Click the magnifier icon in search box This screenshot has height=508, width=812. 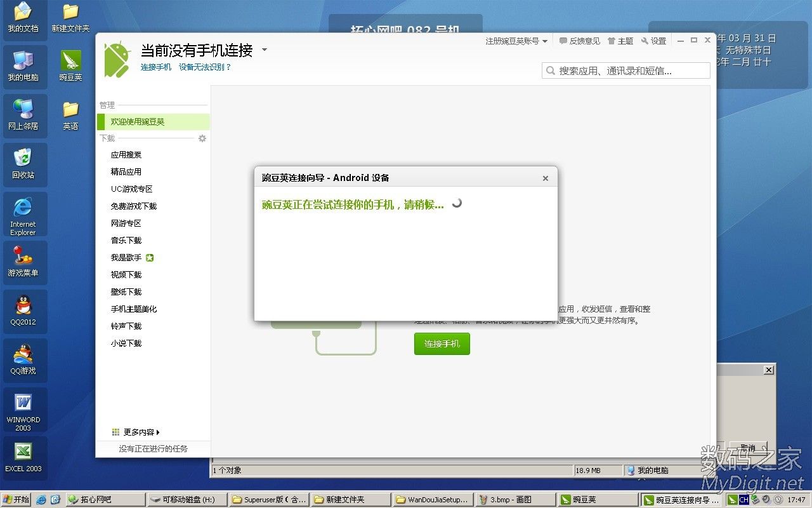(x=551, y=70)
